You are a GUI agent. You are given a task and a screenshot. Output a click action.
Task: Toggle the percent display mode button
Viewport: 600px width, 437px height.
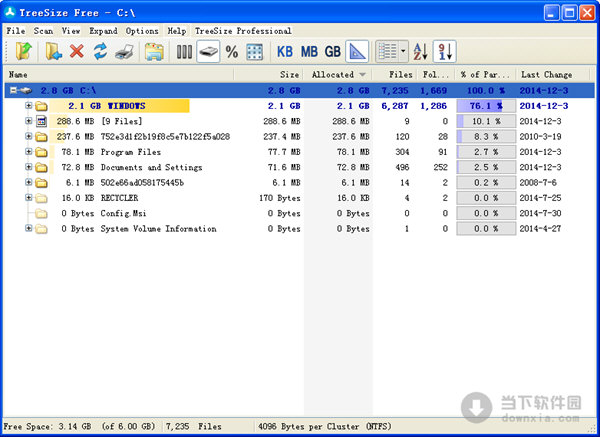coord(231,51)
